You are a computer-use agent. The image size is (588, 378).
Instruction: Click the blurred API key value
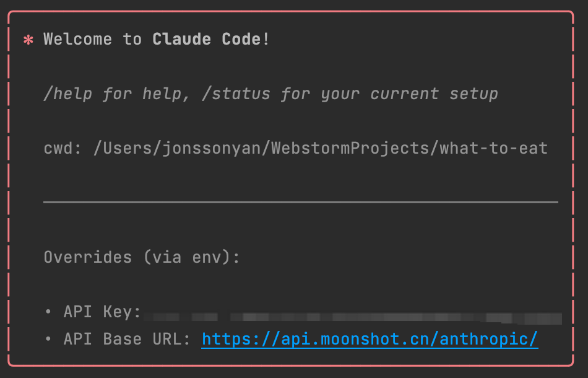[x=353, y=318]
